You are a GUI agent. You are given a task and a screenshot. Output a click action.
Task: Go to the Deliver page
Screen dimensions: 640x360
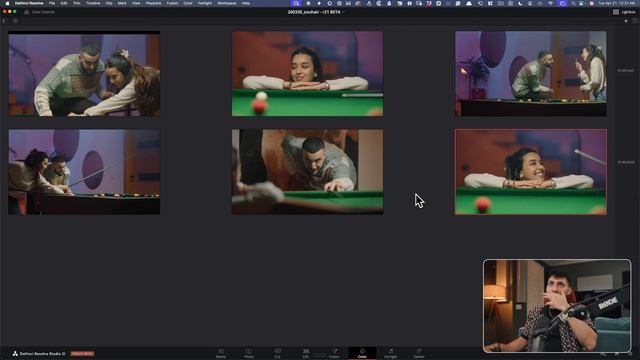[x=419, y=353]
